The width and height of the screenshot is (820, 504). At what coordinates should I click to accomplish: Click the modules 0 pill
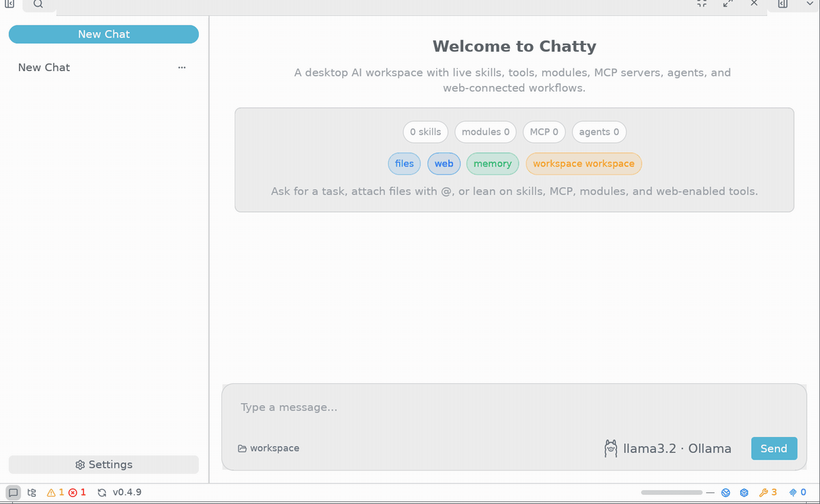(486, 132)
